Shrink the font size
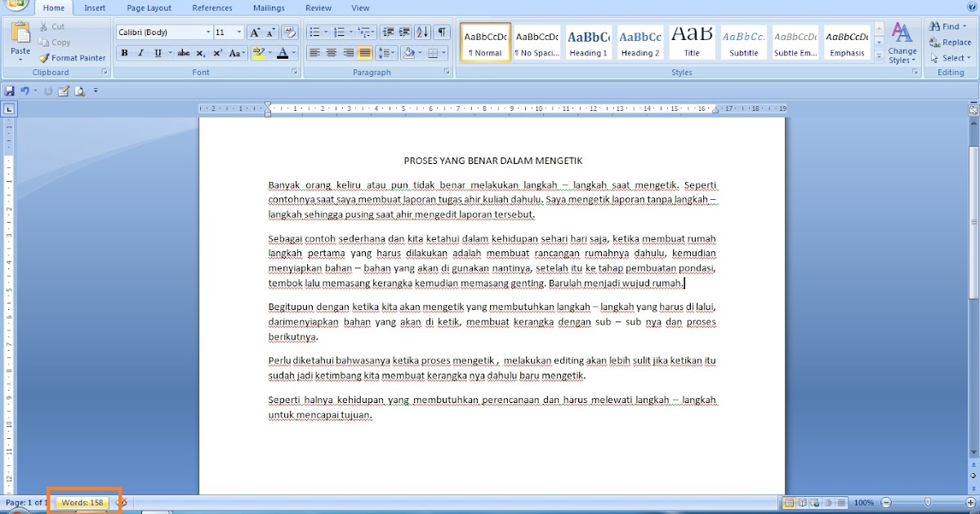The height and width of the screenshot is (514, 980). pos(271,33)
